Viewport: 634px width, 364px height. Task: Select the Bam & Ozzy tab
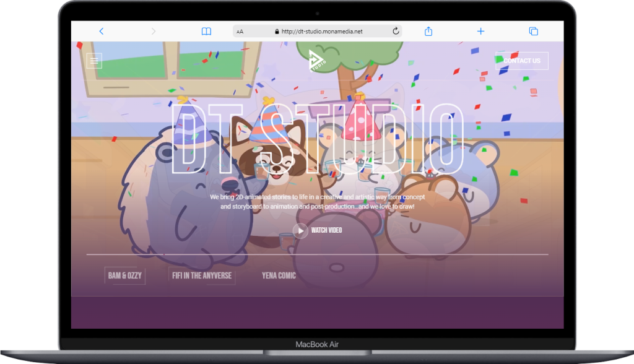pos(125,275)
